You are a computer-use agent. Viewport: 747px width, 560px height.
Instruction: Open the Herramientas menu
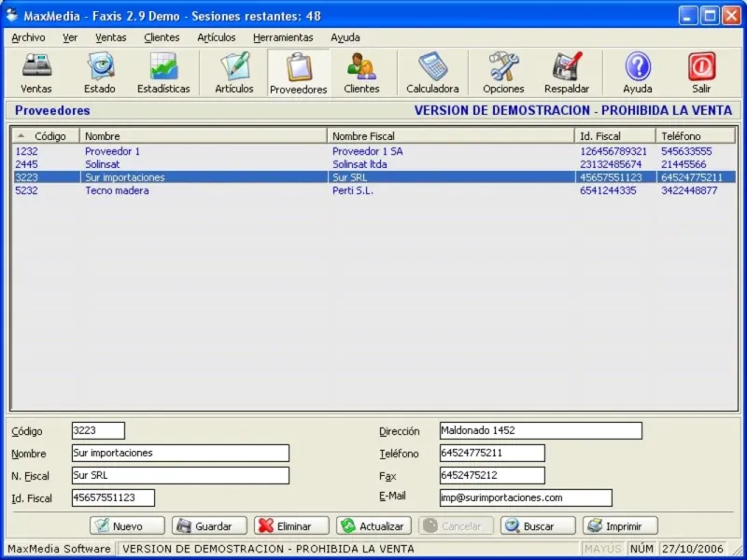coord(283,37)
